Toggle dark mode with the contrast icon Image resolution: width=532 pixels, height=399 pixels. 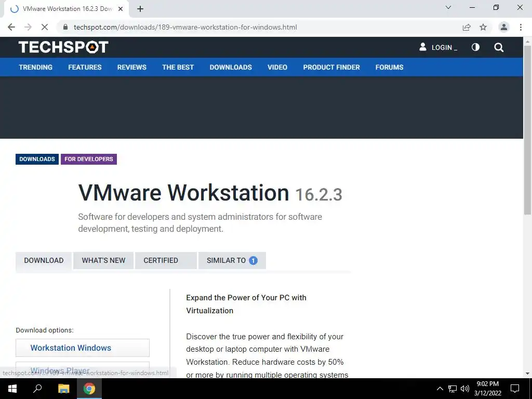[x=475, y=47]
